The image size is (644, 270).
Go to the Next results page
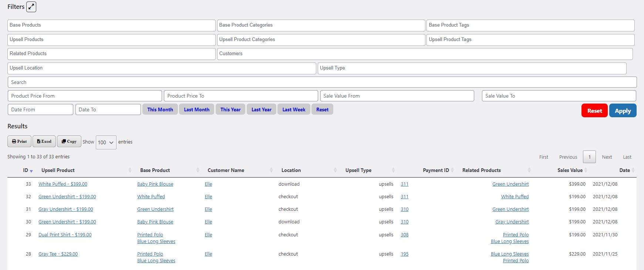click(x=607, y=157)
